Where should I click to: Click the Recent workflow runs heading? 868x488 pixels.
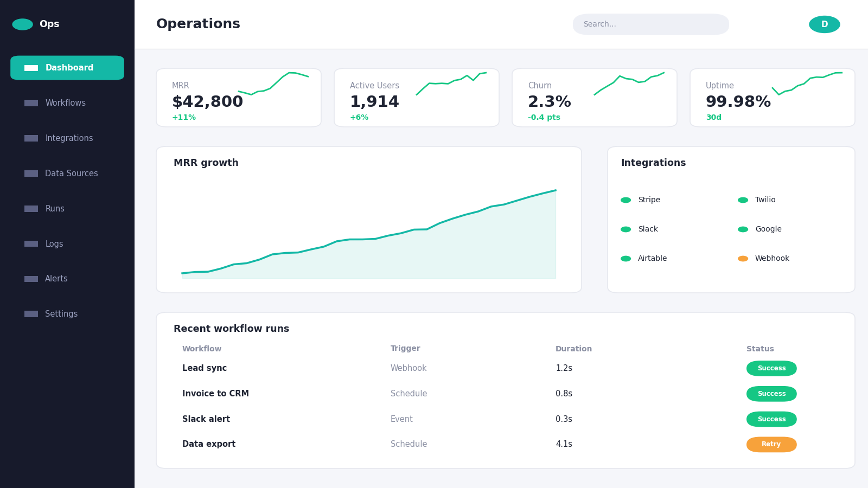tap(231, 329)
